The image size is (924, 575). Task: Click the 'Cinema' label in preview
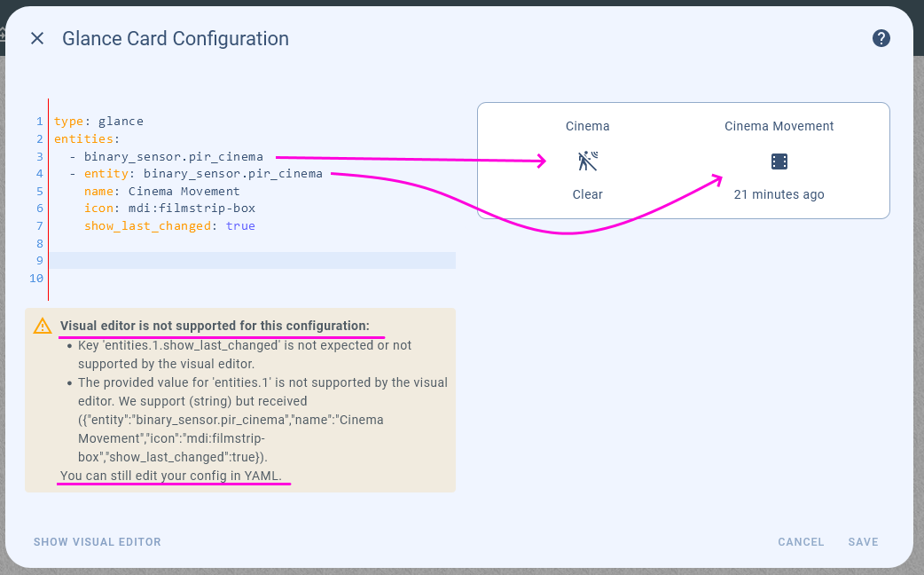pyautogui.click(x=588, y=126)
